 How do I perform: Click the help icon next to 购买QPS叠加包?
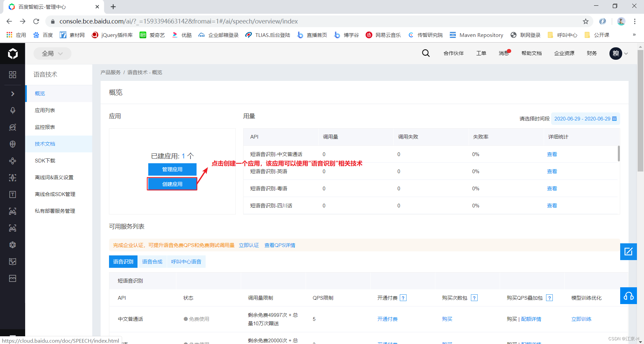[x=549, y=298]
